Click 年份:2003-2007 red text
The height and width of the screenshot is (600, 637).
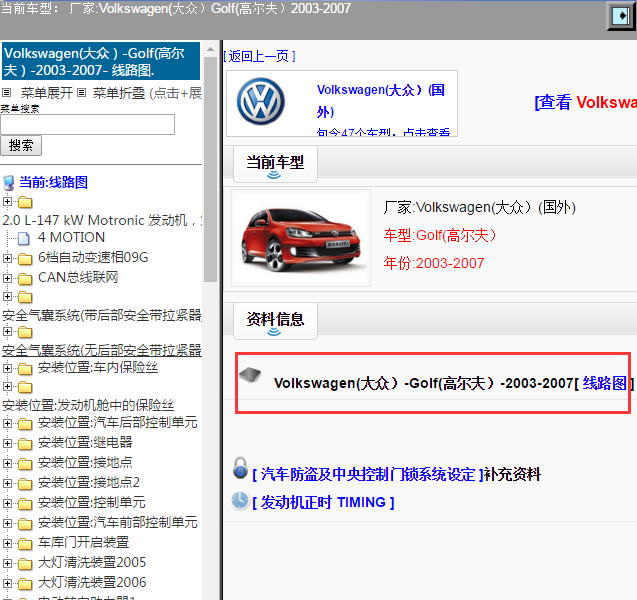click(x=434, y=263)
